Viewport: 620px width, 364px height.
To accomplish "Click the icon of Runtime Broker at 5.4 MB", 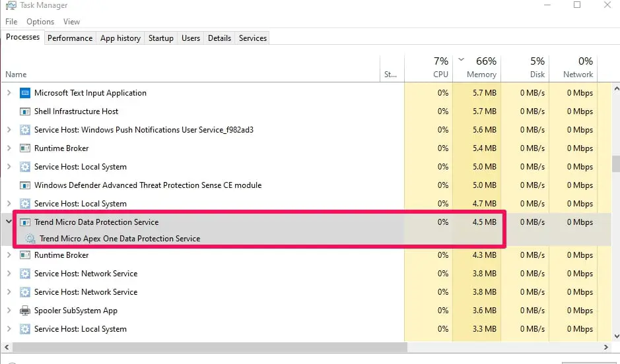I will [x=25, y=148].
